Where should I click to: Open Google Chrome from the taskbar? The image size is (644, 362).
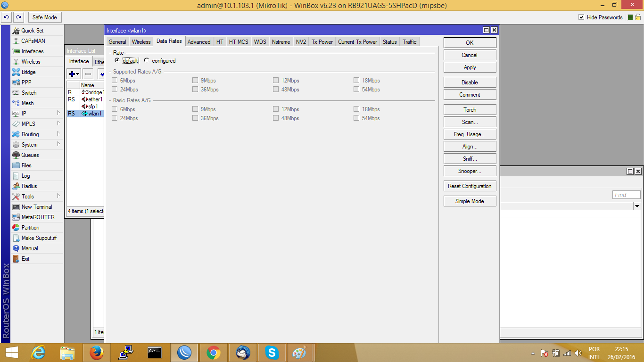tap(213, 353)
